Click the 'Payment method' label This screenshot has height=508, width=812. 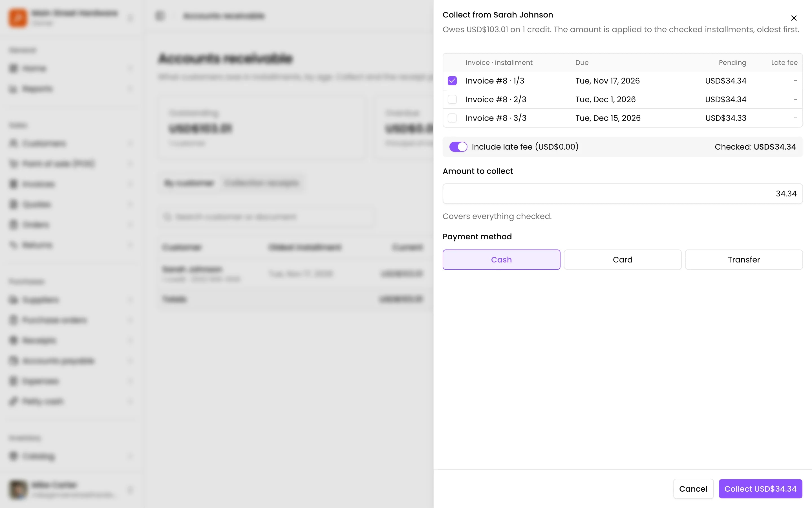pos(477,237)
